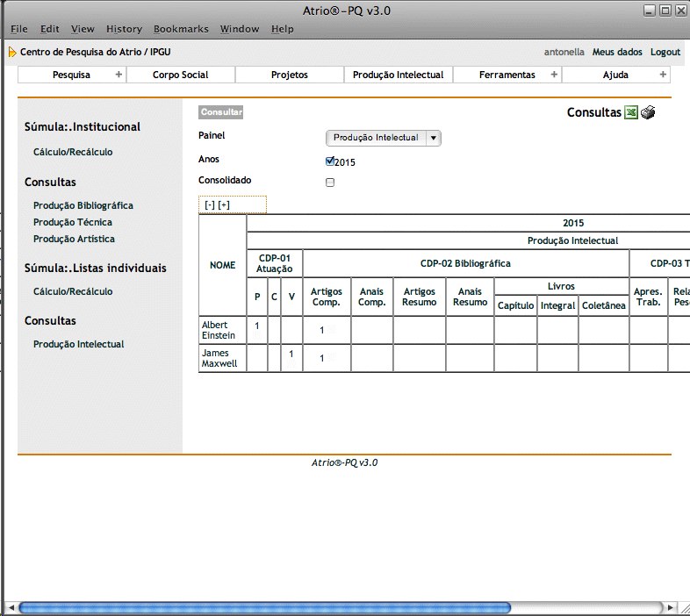Click the printer icon beside Consultas
690x616 pixels.
coord(648,112)
